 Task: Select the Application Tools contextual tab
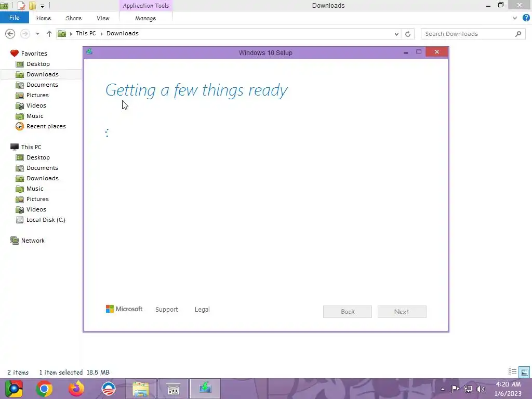pos(145,6)
